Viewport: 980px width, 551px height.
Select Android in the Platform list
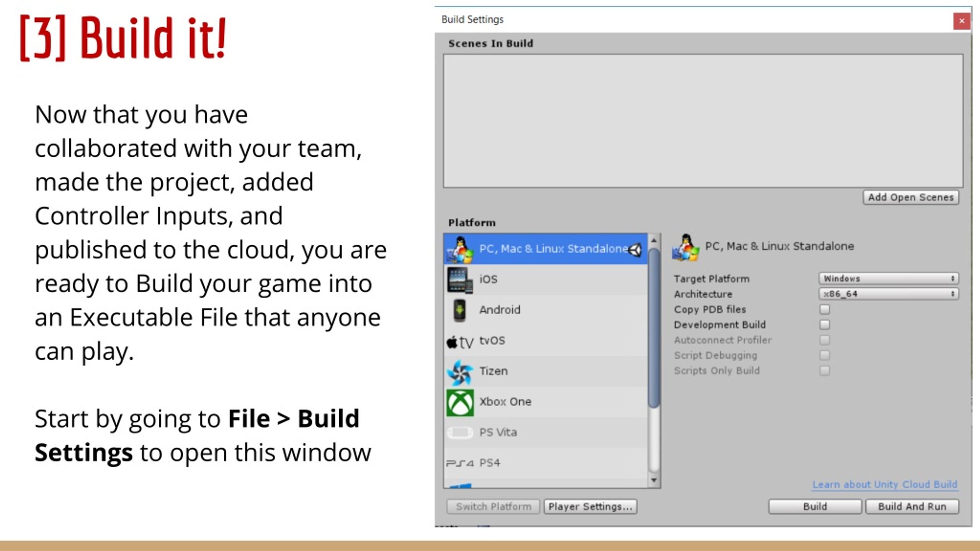click(x=546, y=310)
